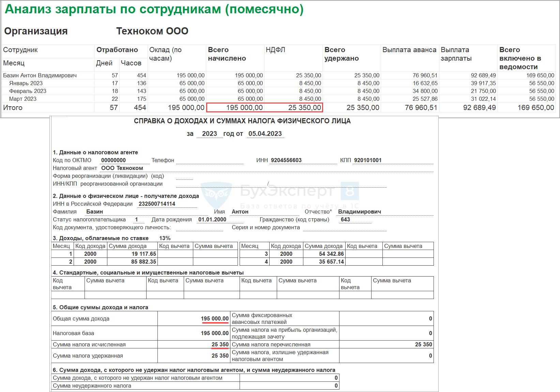Image resolution: width=560 pixels, height=392 pixels.
Task: Click the empty Телефон field
Action: 209,160
